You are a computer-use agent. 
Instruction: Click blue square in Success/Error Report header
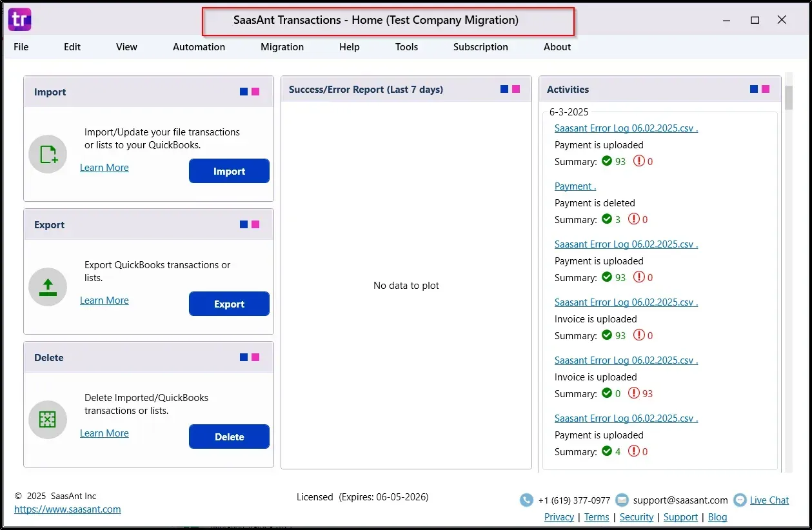(x=504, y=89)
